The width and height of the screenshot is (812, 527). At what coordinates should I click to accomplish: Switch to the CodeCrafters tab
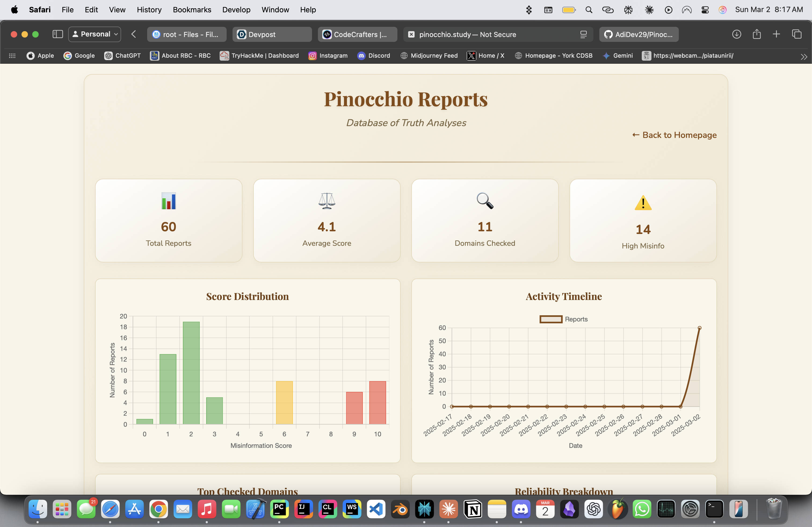pyautogui.click(x=357, y=34)
